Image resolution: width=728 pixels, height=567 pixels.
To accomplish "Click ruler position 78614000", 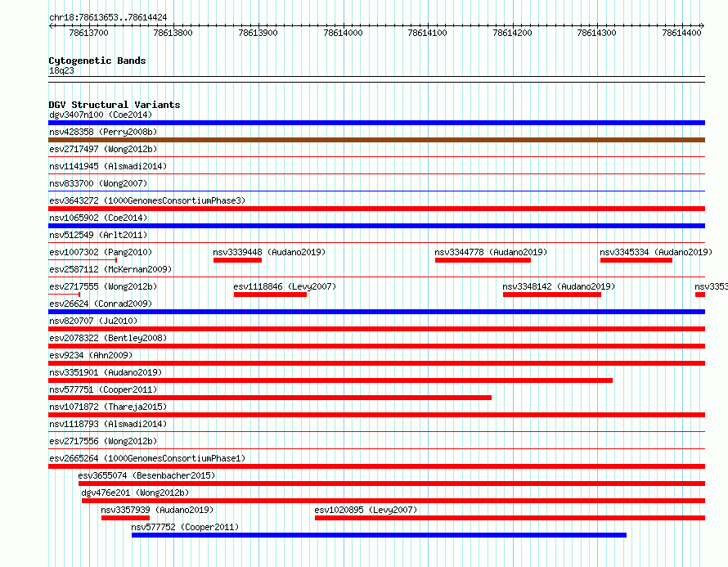I will tap(343, 33).
